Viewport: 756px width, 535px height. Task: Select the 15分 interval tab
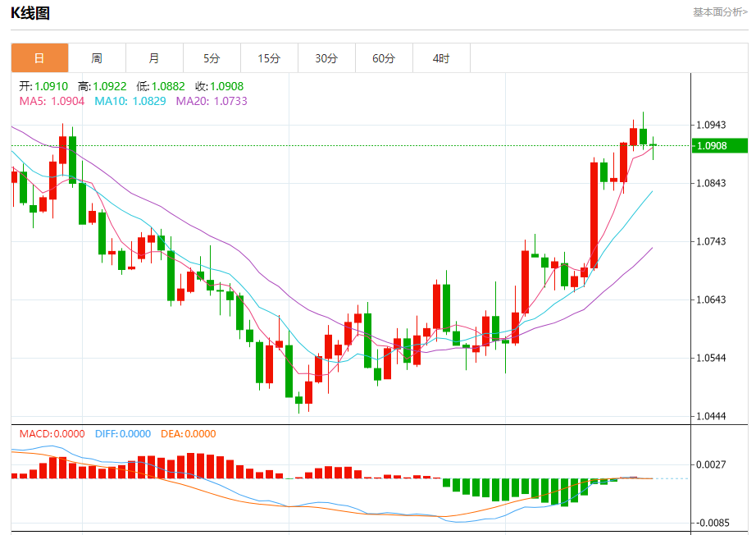pos(269,58)
